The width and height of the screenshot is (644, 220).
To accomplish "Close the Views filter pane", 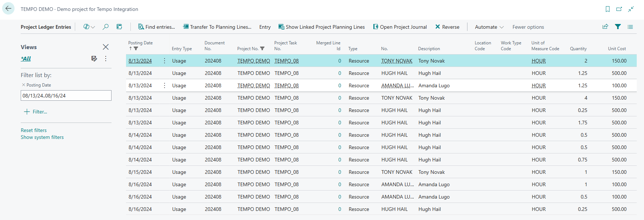I will point(106,47).
